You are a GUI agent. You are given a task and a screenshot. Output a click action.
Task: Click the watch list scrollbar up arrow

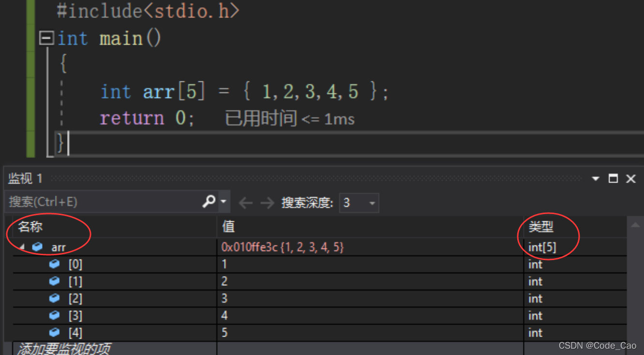pyautogui.click(x=635, y=225)
